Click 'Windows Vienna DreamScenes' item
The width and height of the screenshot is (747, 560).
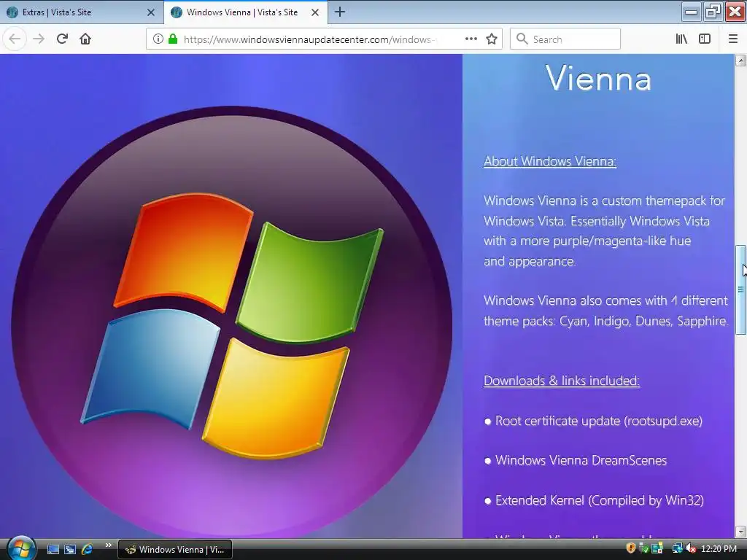tap(581, 461)
